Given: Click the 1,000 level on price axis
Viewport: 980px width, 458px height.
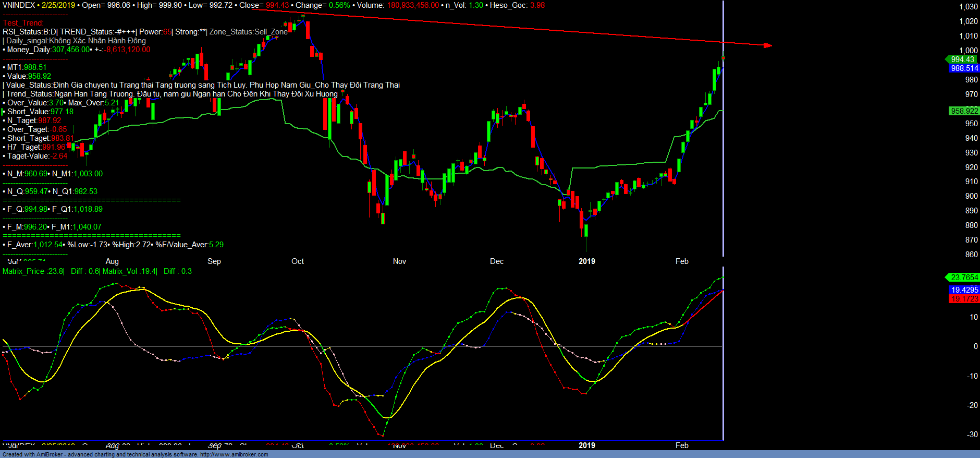Looking at the screenshot, I should click(968, 51).
